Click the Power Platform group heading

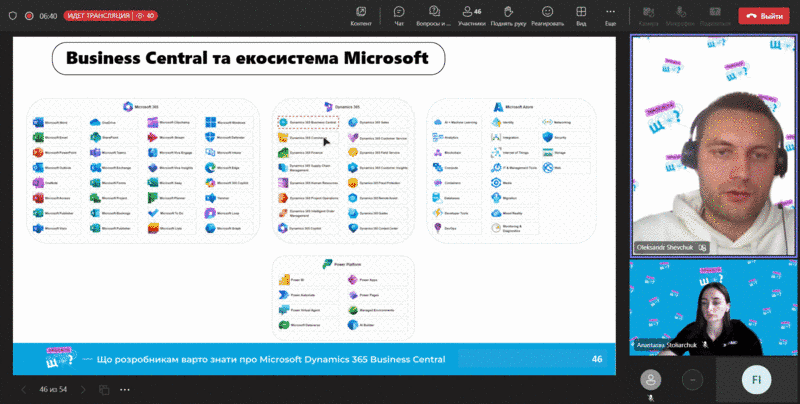(342, 264)
